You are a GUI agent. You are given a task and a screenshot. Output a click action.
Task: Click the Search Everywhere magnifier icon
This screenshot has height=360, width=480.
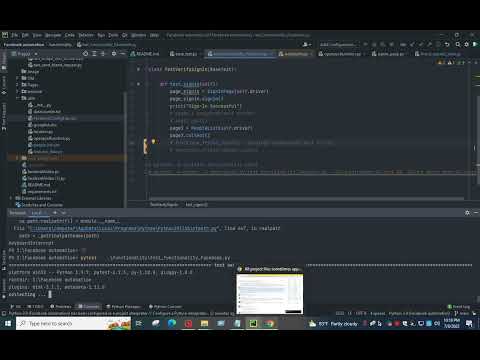coord(458,44)
